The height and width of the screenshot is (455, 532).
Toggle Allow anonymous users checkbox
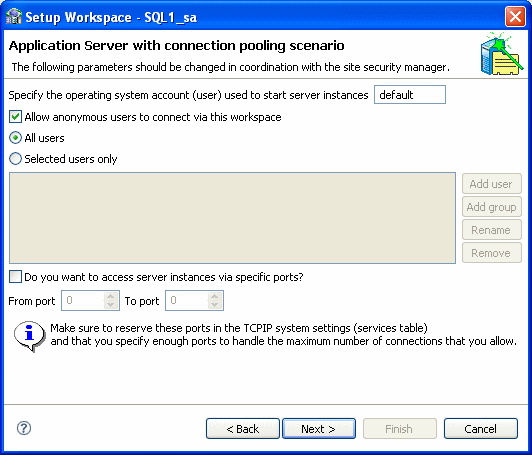coord(15,117)
